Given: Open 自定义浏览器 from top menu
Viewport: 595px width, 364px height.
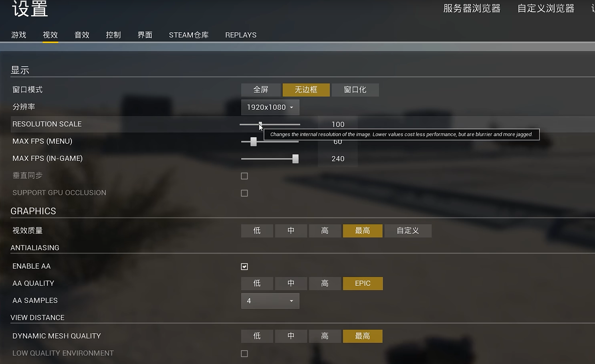Looking at the screenshot, I should click(546, 8).
